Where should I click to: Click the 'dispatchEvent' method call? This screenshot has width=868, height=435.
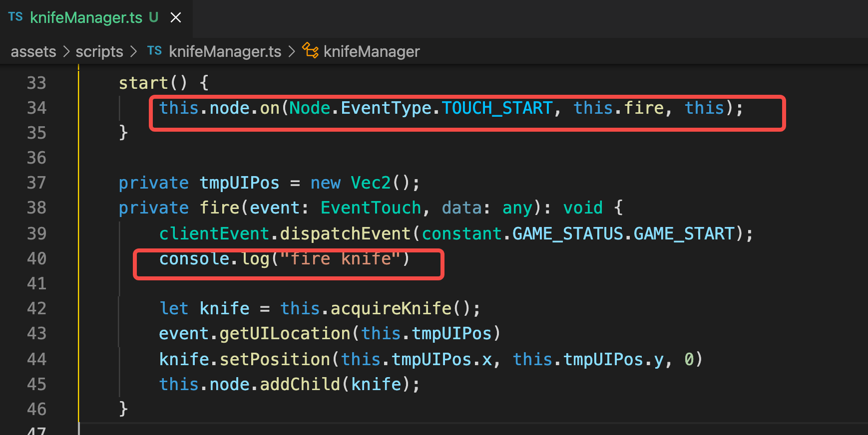pyautogui.click(x=345, y=233)
